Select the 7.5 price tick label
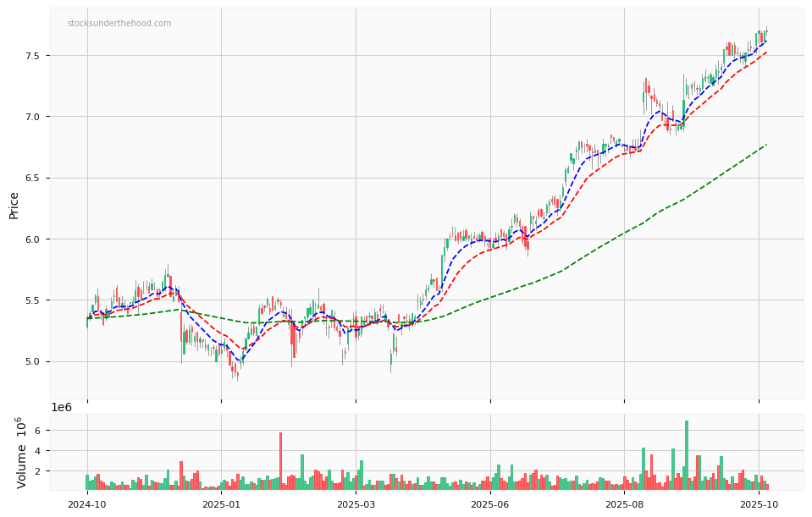This screenshot has height=517, width=812. click(31, 56)
